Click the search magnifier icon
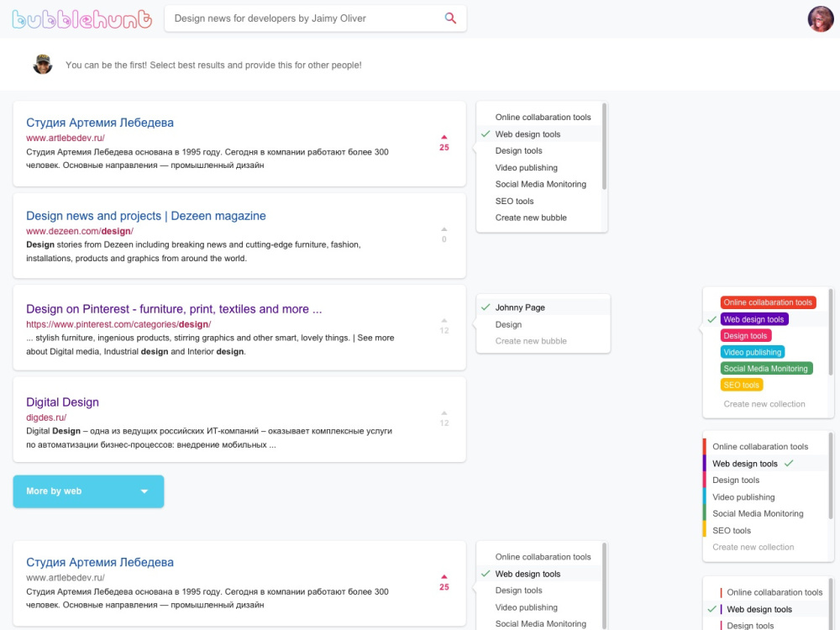 pyautogui.click(x=450, y=18)
